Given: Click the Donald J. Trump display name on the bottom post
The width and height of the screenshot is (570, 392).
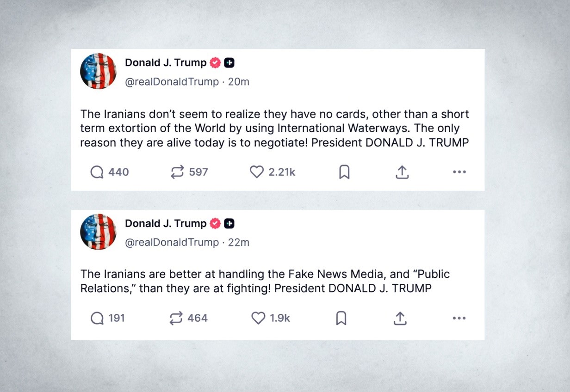Looking at the screenshot, I should (x=164, y=223).
